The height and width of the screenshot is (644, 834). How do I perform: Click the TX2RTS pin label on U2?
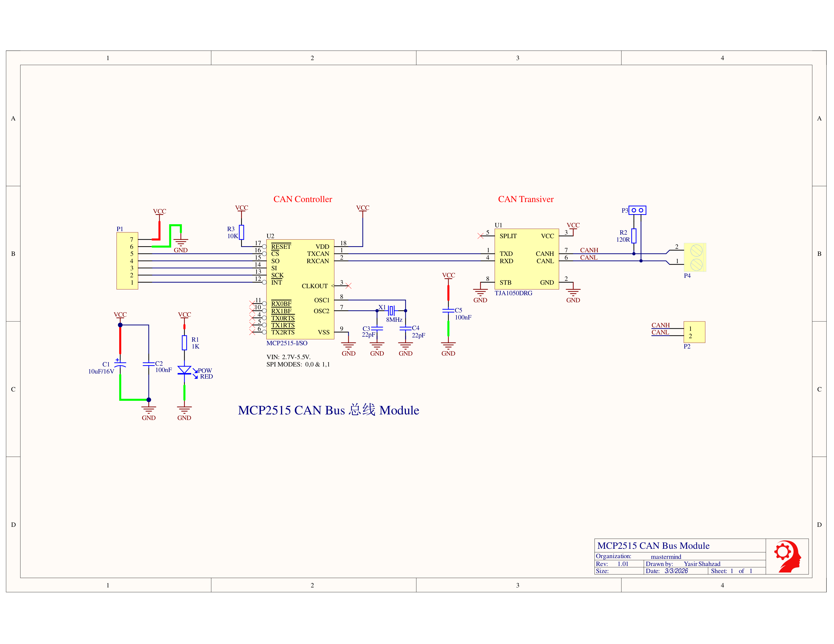click(283, 332)
